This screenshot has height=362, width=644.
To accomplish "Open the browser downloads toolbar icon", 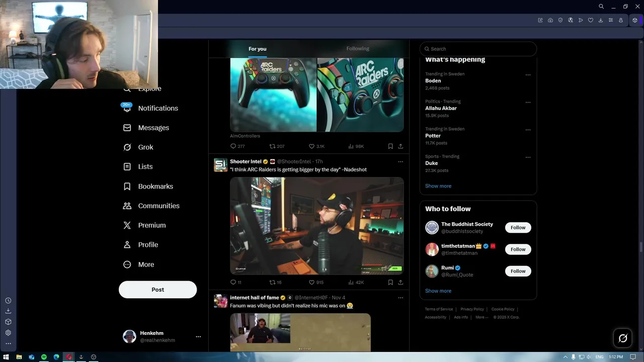I will pos(601,20).
